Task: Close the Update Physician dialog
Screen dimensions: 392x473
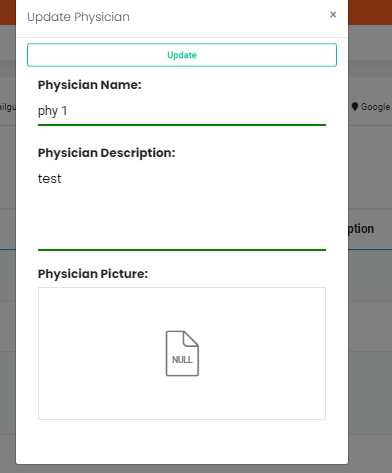Action: tap(333, 15)
